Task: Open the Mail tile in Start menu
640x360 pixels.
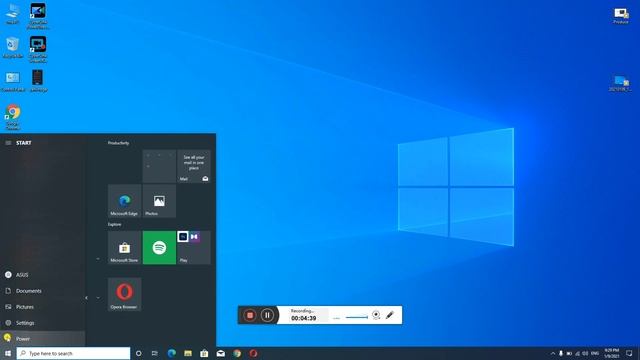Action: pyautogui.click(x=194, y=166)
